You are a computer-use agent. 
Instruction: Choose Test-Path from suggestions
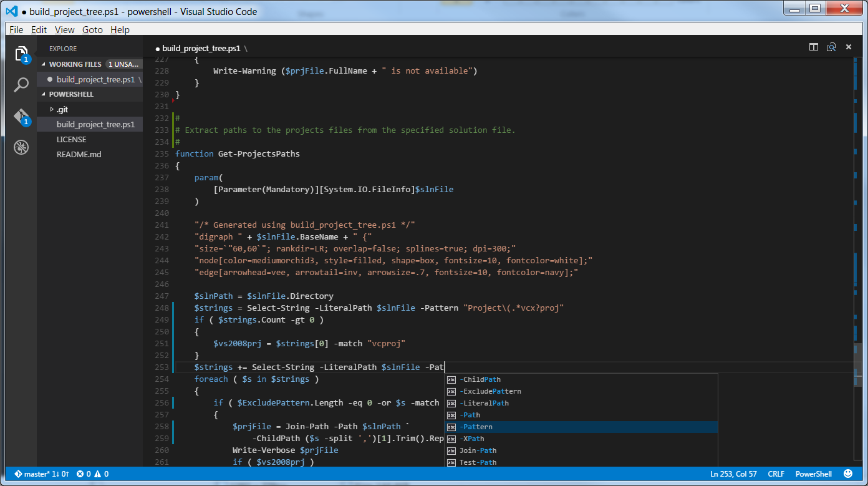click(x=581, y=462)
